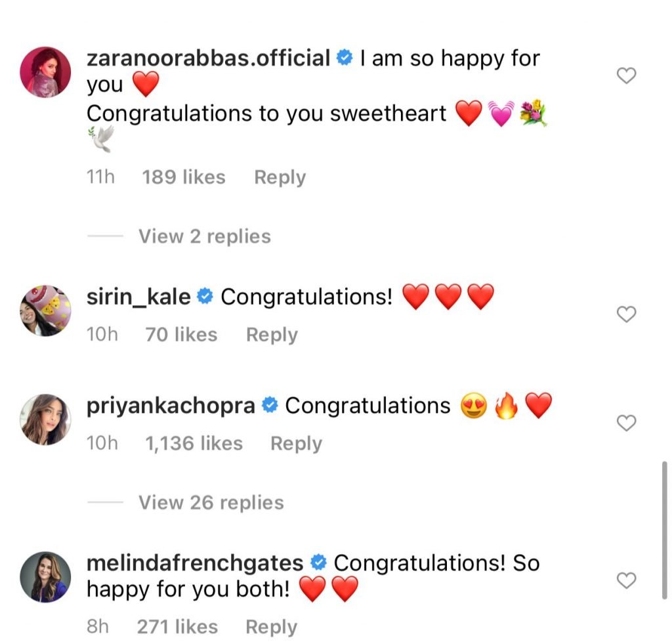Reply to sirin_kale's comment

point(272,335)
